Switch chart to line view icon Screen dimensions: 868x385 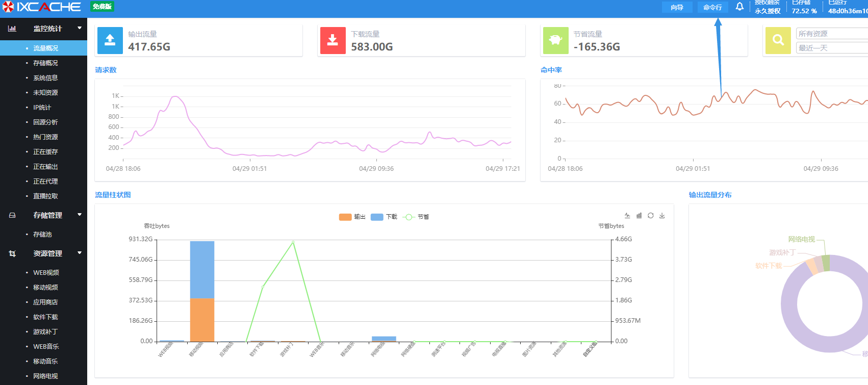tap(627, 216)
